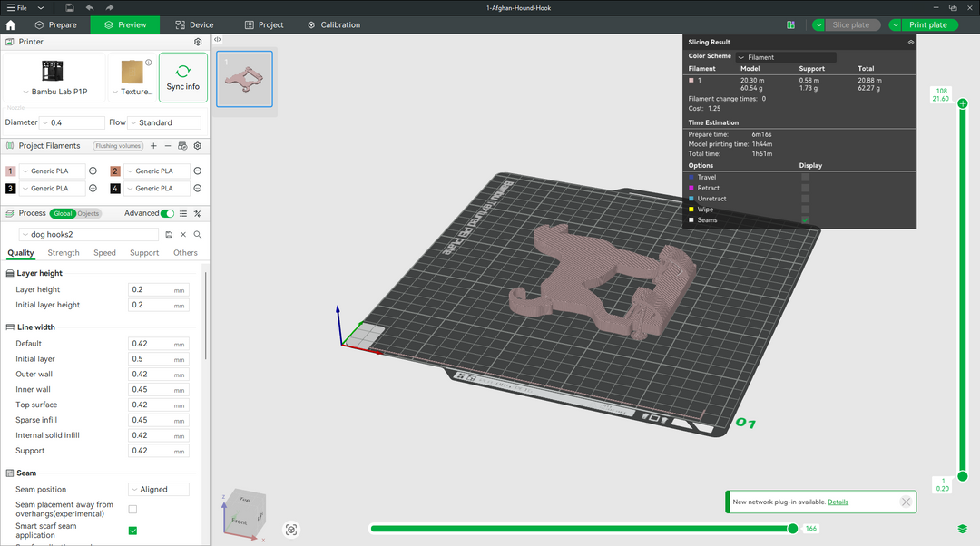
Task: Enable seam placement away from overhangs
Action: (x=132, y=509)
